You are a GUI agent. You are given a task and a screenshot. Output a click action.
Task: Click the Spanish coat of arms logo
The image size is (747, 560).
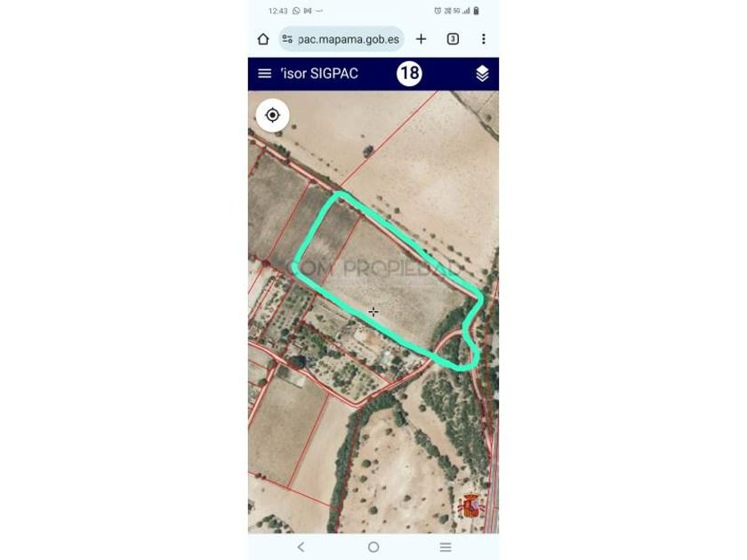[471, 506]
